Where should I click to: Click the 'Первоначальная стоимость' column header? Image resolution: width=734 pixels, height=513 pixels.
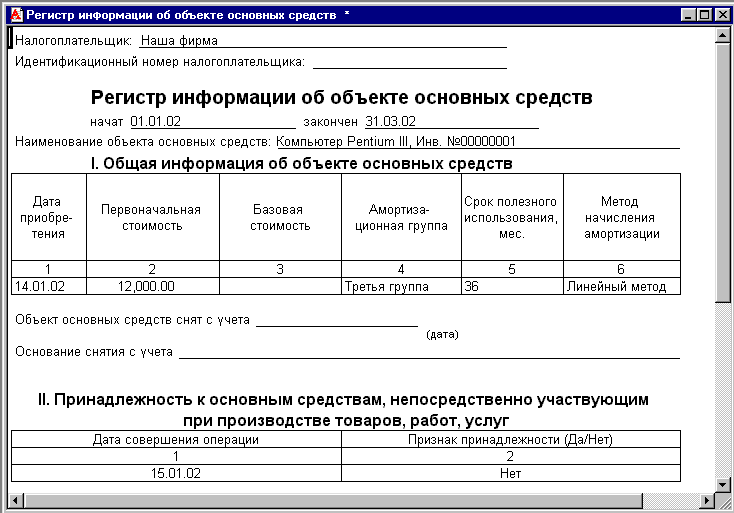tap(153, 217)
